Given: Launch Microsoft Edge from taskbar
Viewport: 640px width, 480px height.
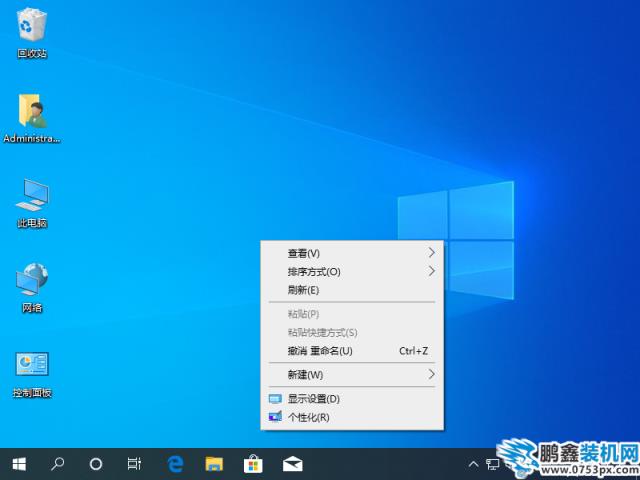Looking at the screenshot, I should (176, 464).
